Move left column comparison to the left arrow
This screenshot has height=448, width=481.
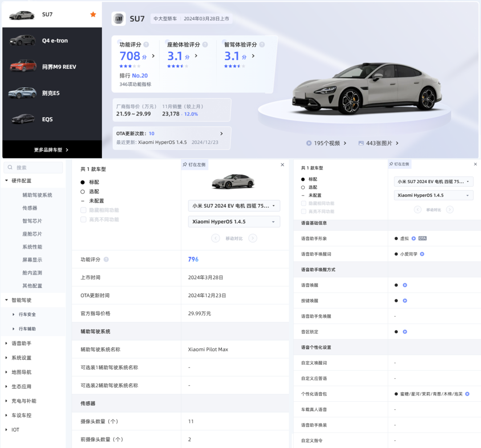click(x=216, y=238)
